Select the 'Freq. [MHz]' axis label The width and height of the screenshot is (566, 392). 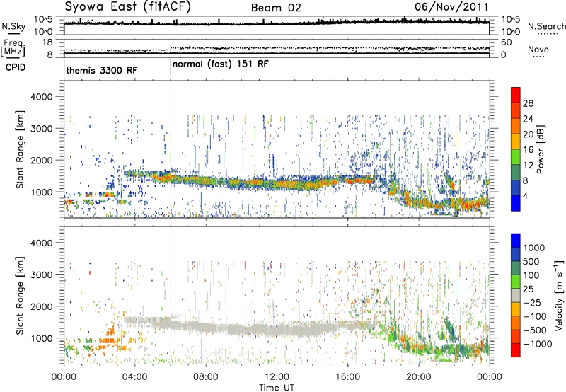(13, 47)
